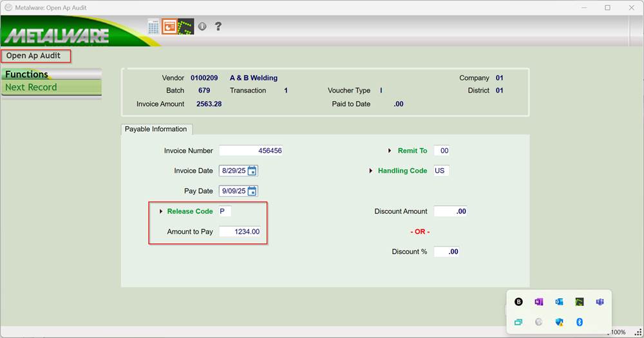Screen dimensions: 644x338
Task: Open Windows Security shield tray icon
Action: click(x=559, y=322)
